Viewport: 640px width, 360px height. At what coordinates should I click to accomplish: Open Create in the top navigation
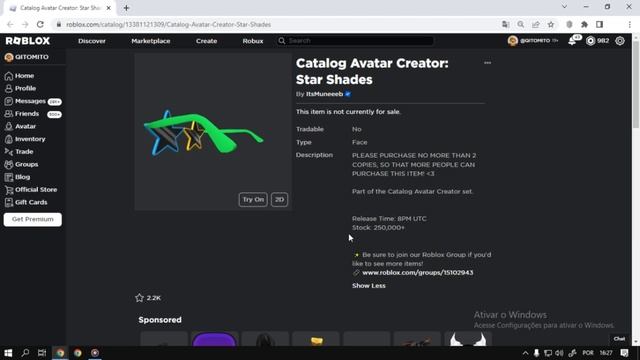click(206, 41)
